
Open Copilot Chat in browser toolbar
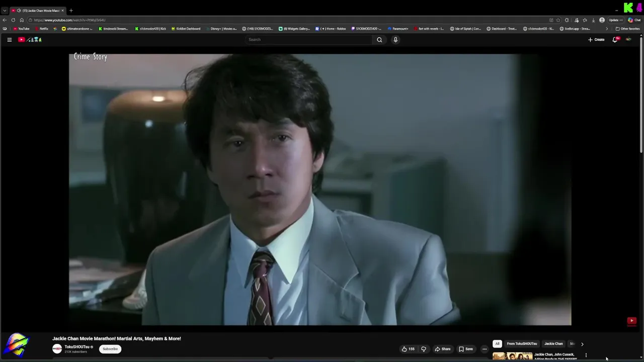[633, 20]
